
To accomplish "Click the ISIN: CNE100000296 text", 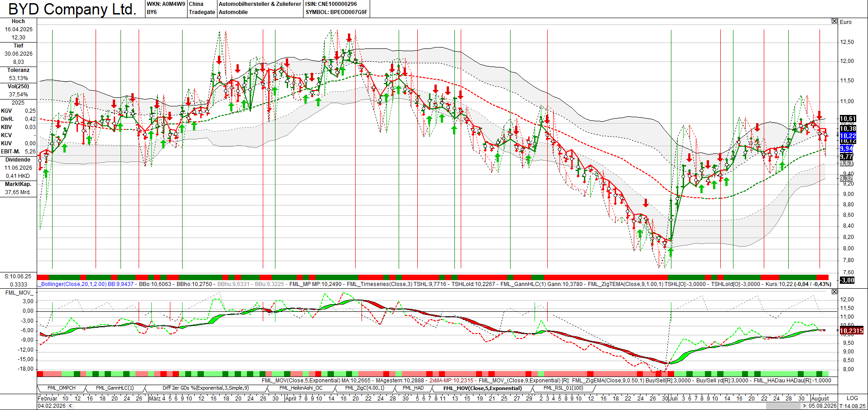I will pyautogui.click(x=331, y=4).
